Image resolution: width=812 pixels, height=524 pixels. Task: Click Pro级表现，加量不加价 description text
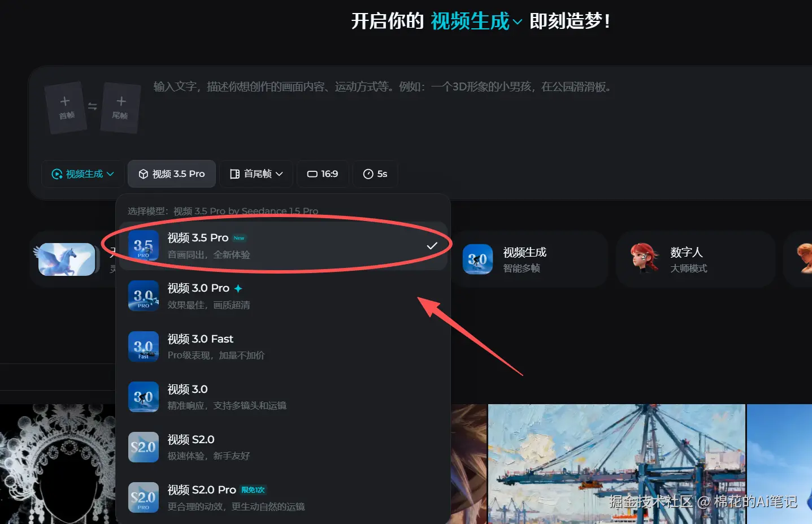[x=216, y=356]
